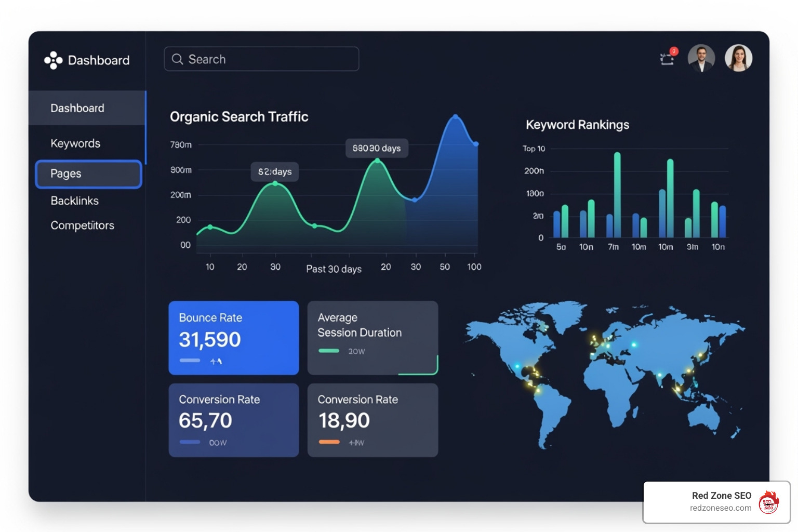Image resolution: width=798 pixels, height=532 pixels.
Task: Focus the Search input field
Action: click(x=261, y=59)
